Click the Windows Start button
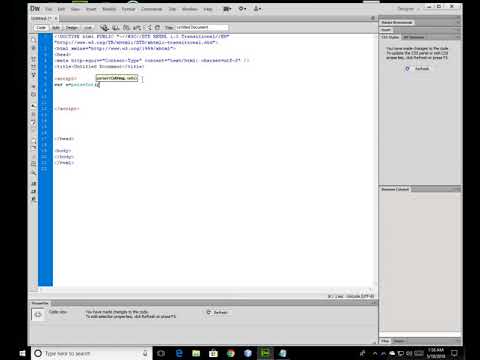This screenshot has height=360, width=480. coord(22,353)
